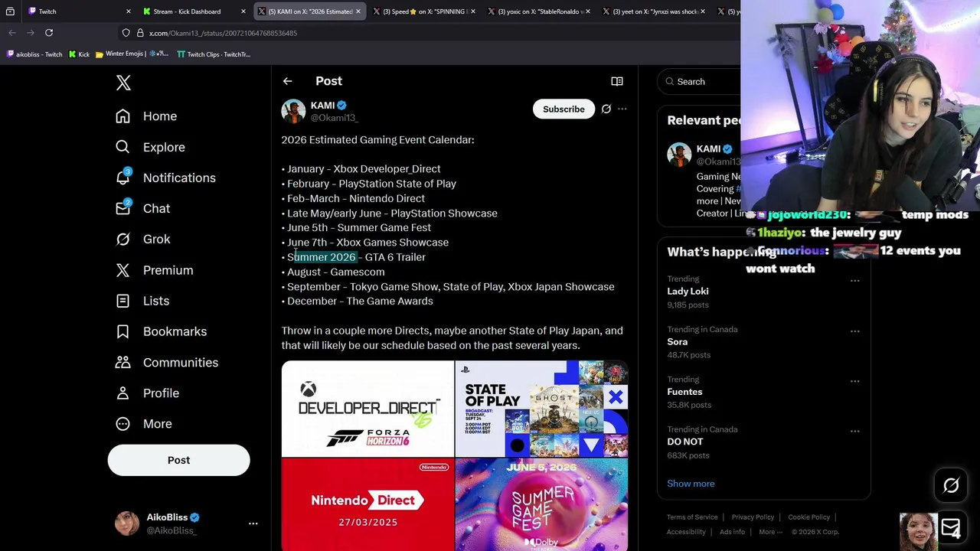
Task: Click the browser reload icon
Action: point(49,33)
